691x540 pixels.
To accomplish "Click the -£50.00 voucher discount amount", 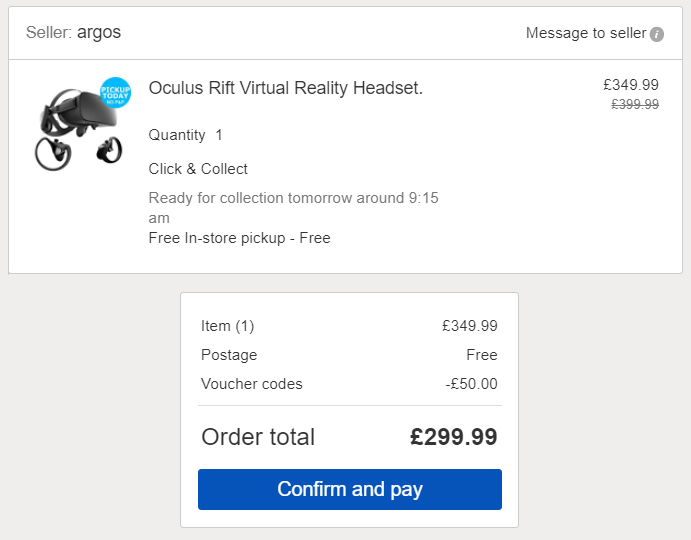I will (471, 384).
